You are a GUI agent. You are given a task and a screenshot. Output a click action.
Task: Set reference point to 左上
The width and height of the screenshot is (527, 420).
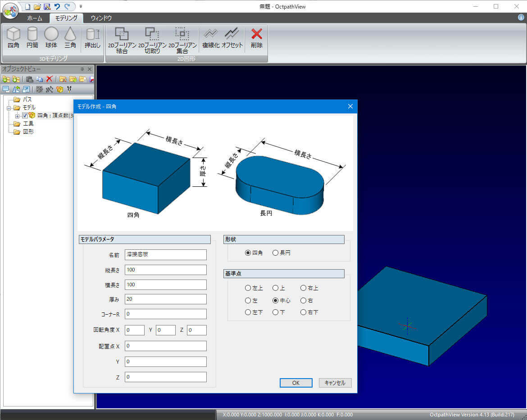coord(248,288)
